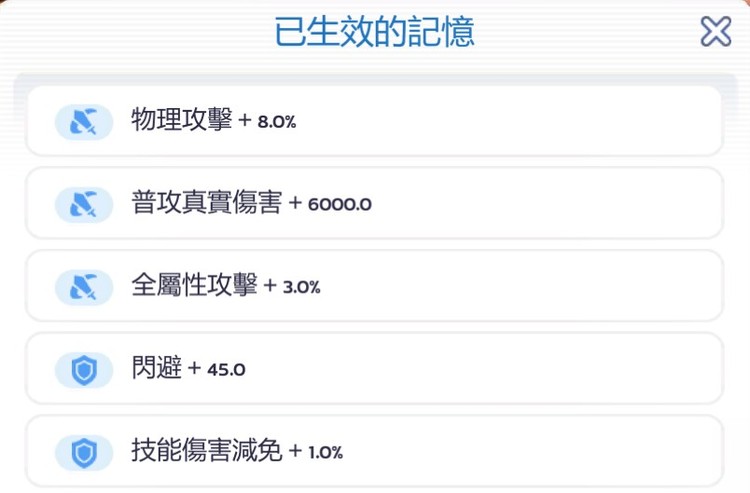Image resolution: width=750 pixels, height=493 pixels.
Task: Select the 普攻真實傷害 label text
Action: click(x=207, y=204)
